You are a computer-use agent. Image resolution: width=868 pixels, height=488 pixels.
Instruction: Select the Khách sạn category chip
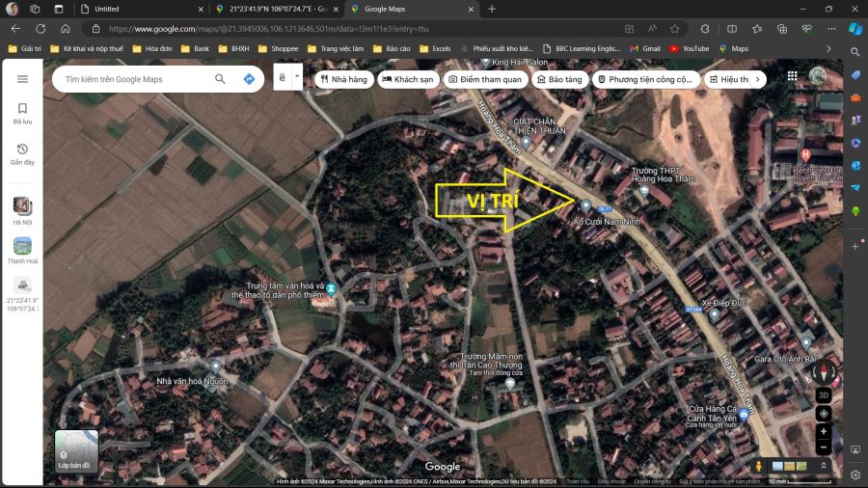[x=407, y=79]
